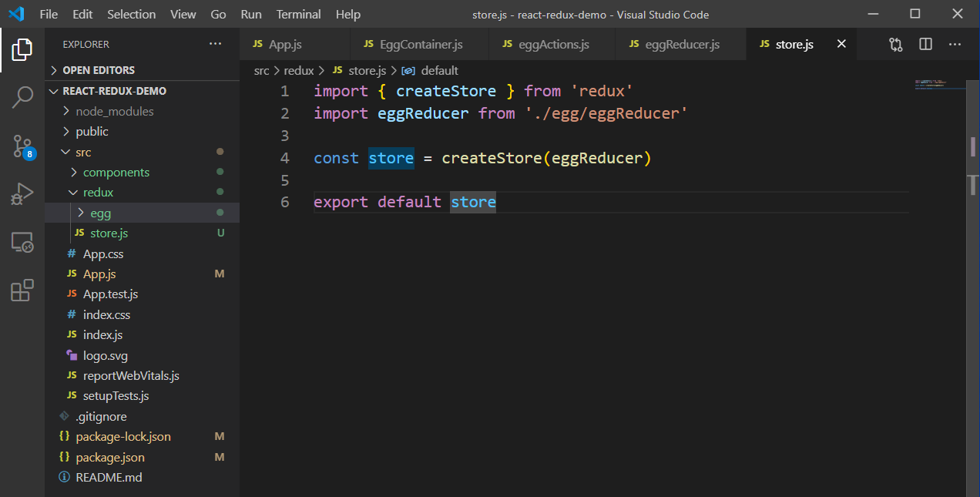Open the Remote Explorer icon
The height and width of the screenshot is (497, 980).
coord(22,243)
